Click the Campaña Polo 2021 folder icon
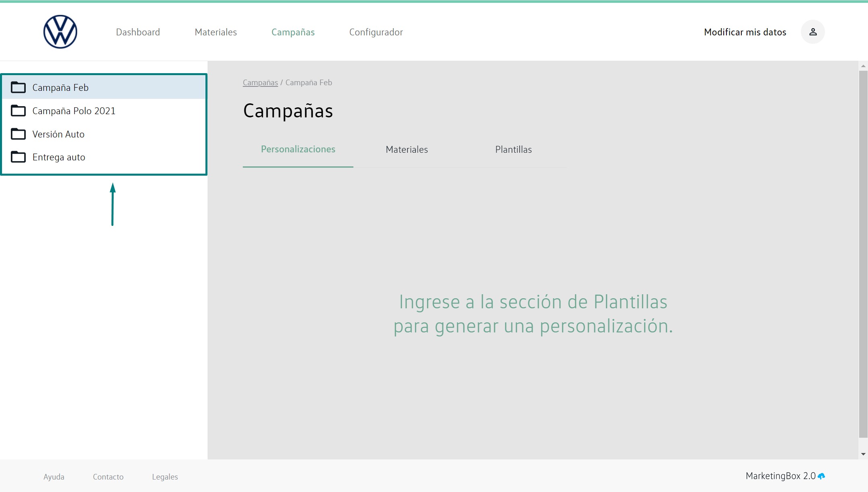The height and width of the screenshot is (492, 868). [18, 111]
